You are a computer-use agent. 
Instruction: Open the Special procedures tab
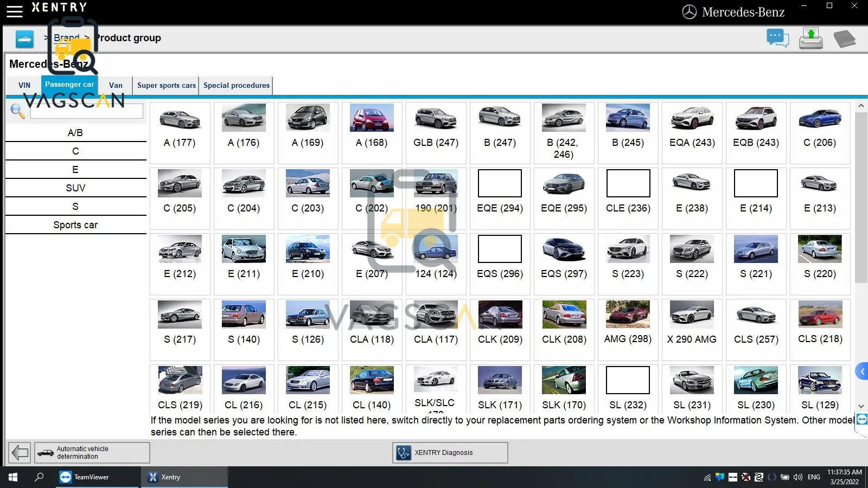point(236,86)
